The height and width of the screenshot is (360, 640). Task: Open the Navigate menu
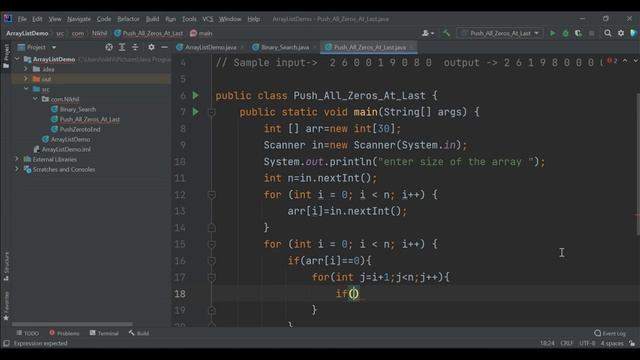click(x=79, y=19)
